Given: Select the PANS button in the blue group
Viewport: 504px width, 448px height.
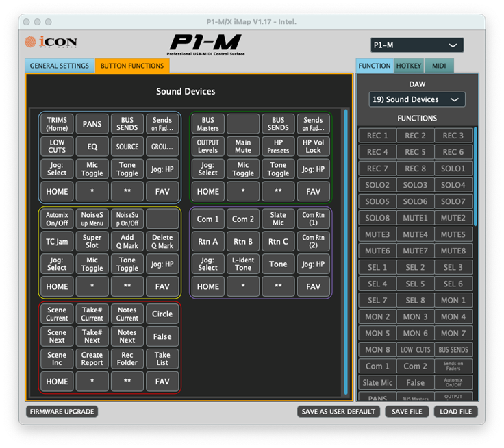Looking at the screenshot, I should pos(92,124).
